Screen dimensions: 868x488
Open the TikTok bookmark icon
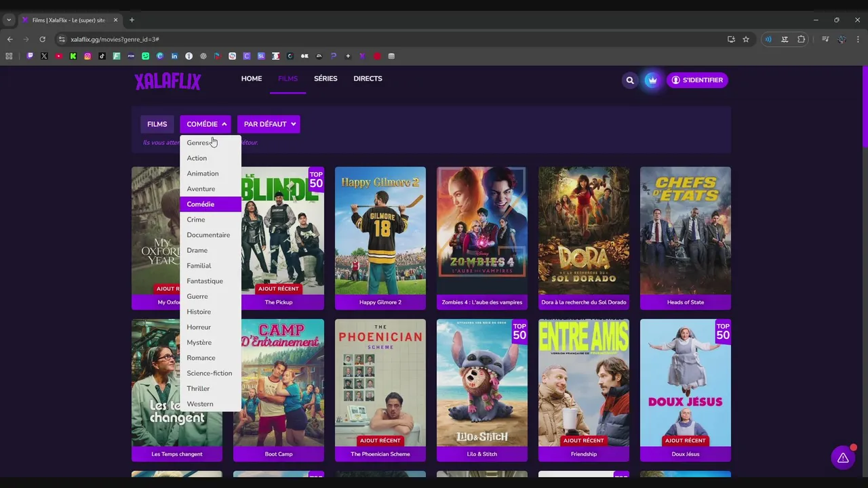pyautogui.click(x=102, y=56)
